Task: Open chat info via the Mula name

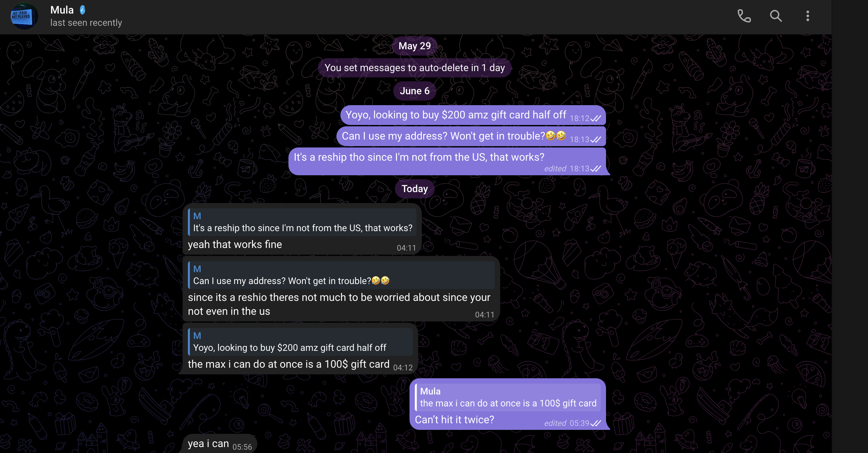Action: (62, 10)
